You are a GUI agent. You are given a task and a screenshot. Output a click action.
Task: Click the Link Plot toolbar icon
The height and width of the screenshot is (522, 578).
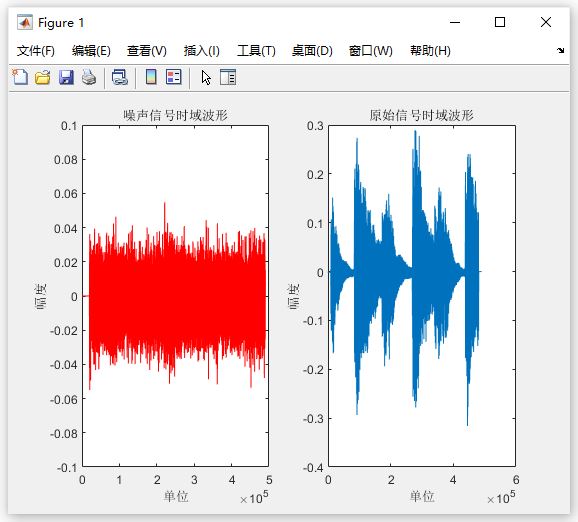(x=120, y=77)
